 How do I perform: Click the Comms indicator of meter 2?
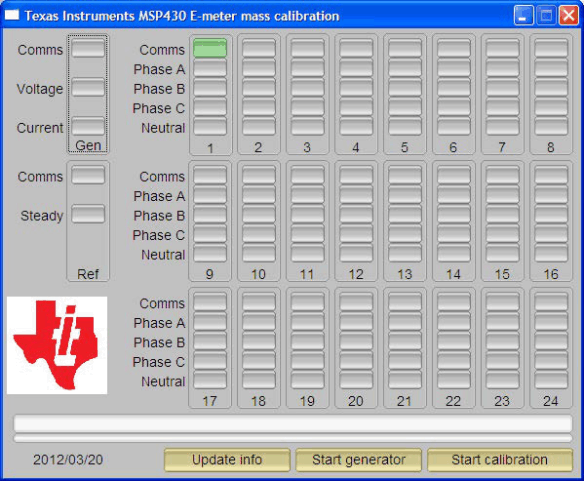pos(259,48)
